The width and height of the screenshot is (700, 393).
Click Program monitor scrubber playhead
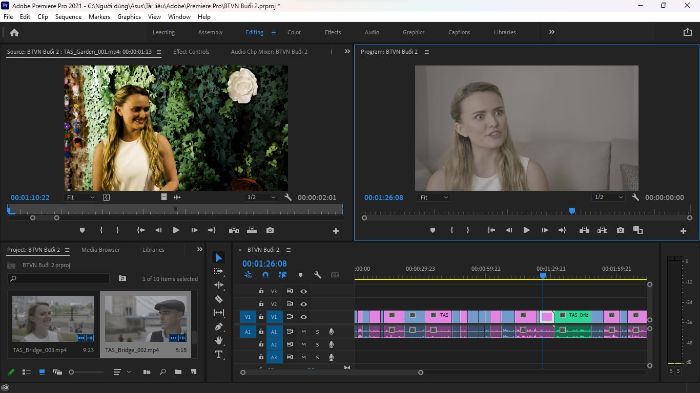tap(572, 211)
